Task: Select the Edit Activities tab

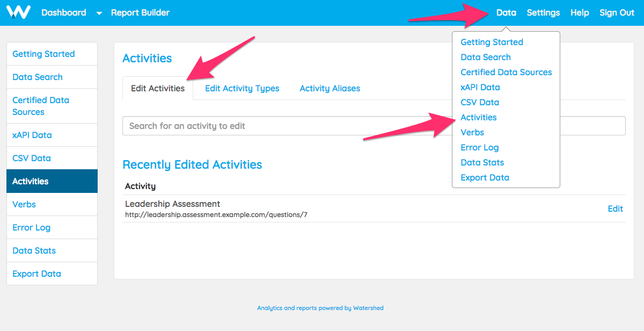Action: coord(158,88)
